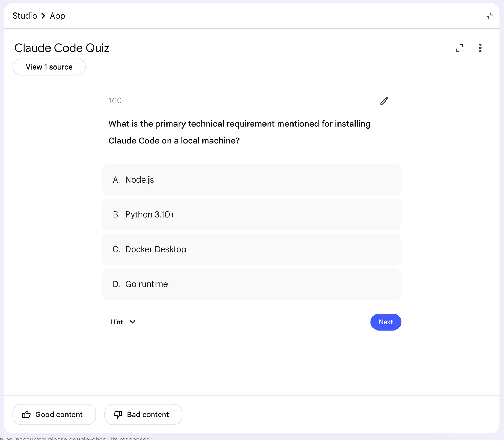The height and width of the screenshot is (440, 504).
Task: Pick answer D. Go runtime
Action: pos(252,284)
